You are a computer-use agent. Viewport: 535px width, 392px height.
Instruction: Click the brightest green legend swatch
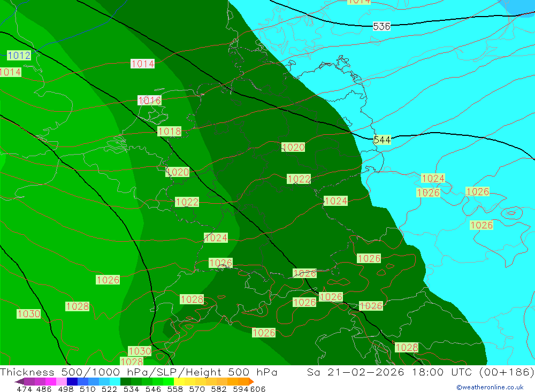pyautogui.click(x=169, y=381)
